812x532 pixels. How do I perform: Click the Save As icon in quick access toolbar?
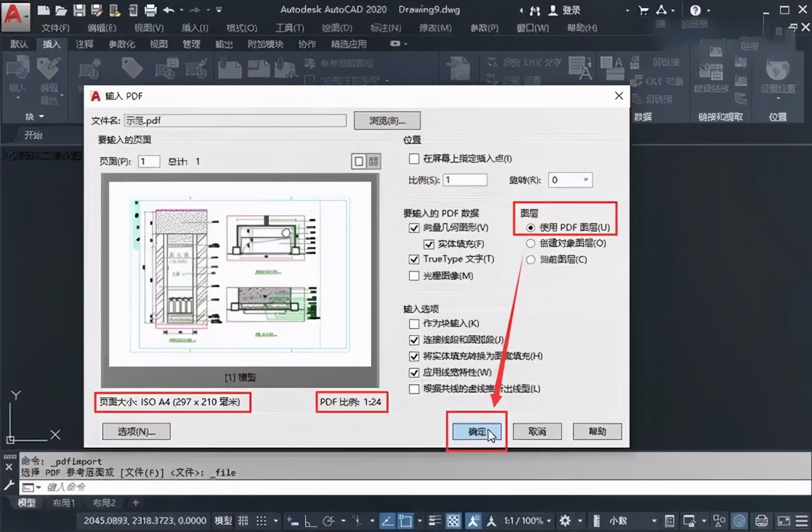tap(96, 10)
